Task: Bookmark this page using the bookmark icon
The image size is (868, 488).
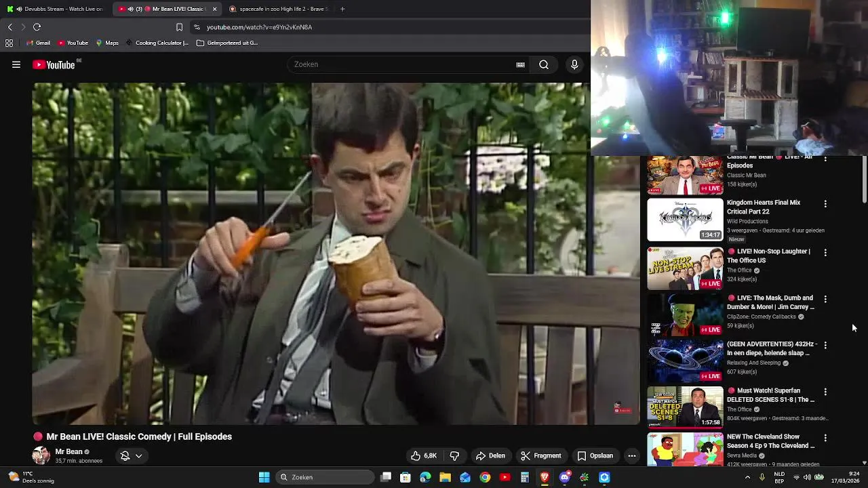Action: [179, 27]
